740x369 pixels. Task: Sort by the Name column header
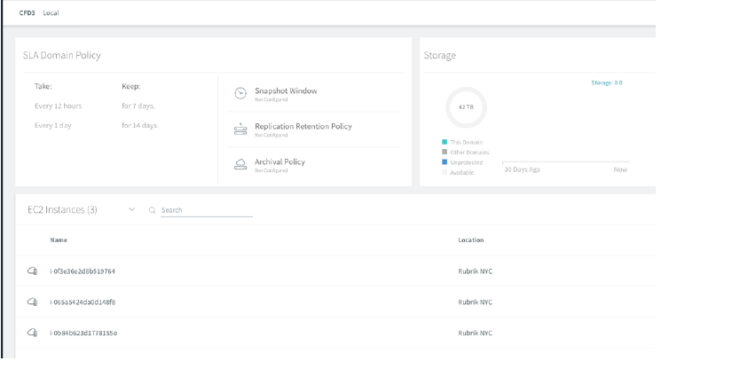[x=59, y=240]
